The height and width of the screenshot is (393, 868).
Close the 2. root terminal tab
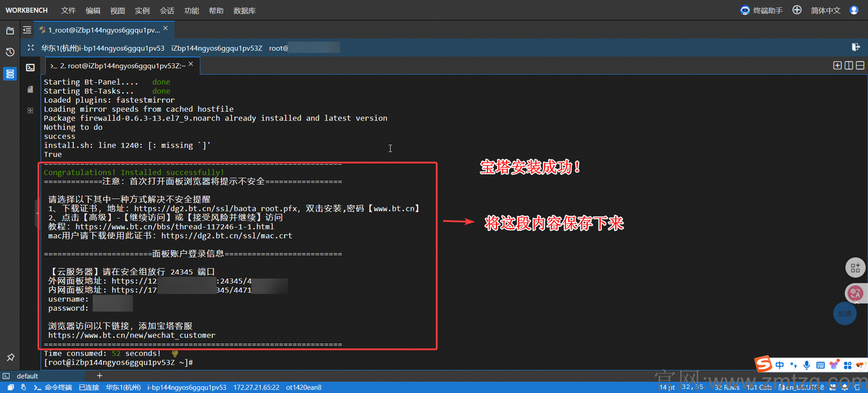(x=191, y=64)
